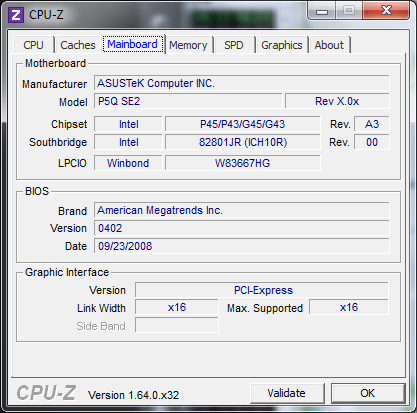The image size is (417, 413).
Task: Click the chipset revision A3 field
Action: (372, 124)
